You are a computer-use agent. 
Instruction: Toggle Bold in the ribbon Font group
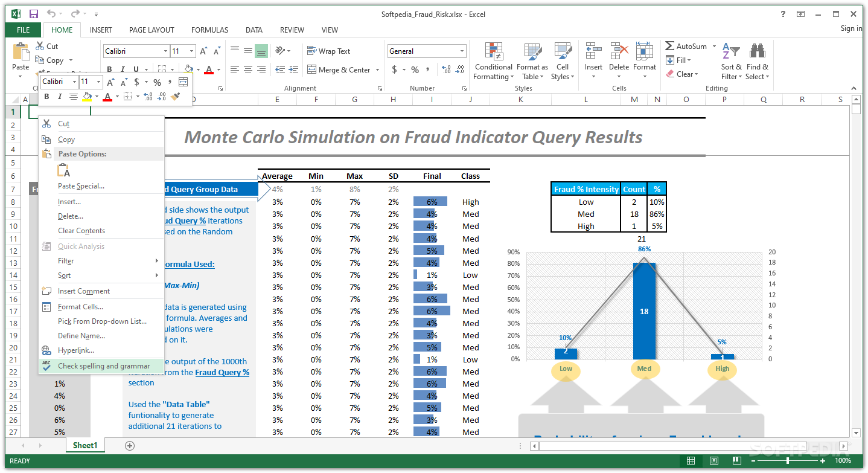point(110,69)
